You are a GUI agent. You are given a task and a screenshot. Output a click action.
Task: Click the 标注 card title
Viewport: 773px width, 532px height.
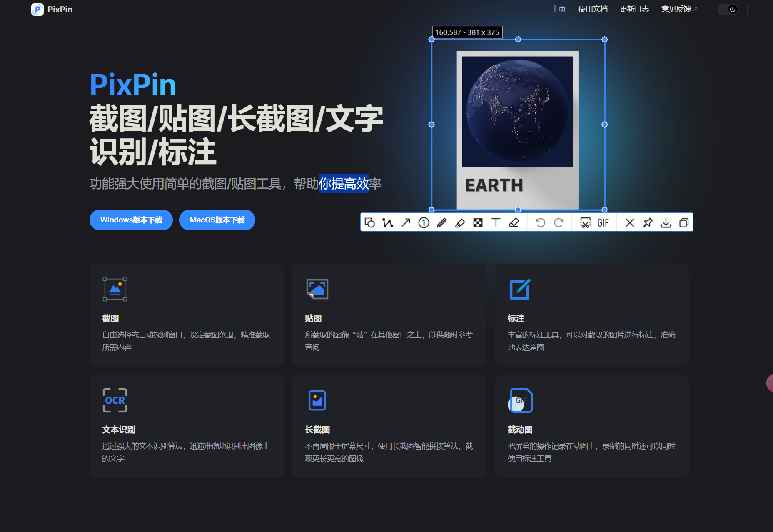click(x=516, y=318)
